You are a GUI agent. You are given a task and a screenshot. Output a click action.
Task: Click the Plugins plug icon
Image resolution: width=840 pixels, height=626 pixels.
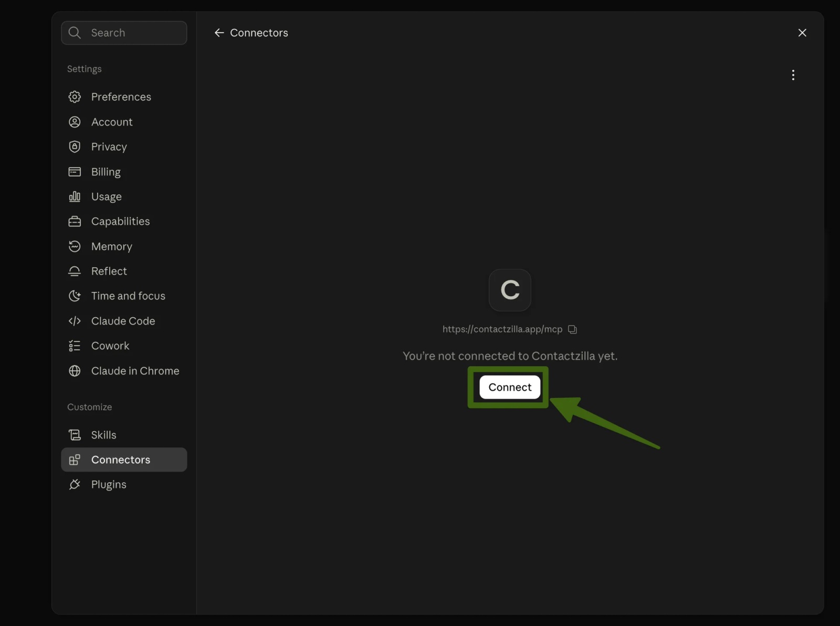point(75,484)
